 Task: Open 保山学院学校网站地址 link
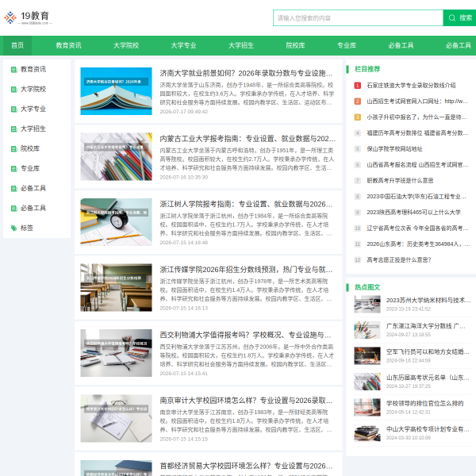394,149
